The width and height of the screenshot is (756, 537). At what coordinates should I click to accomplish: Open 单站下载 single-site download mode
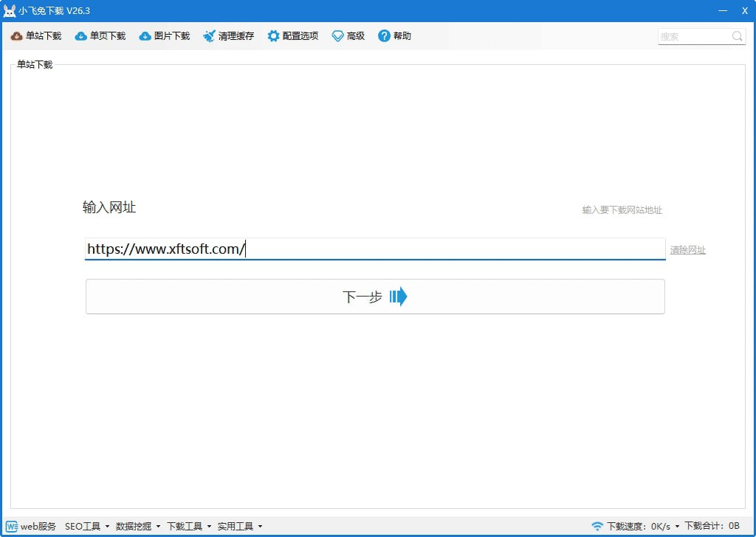[36, 36]
